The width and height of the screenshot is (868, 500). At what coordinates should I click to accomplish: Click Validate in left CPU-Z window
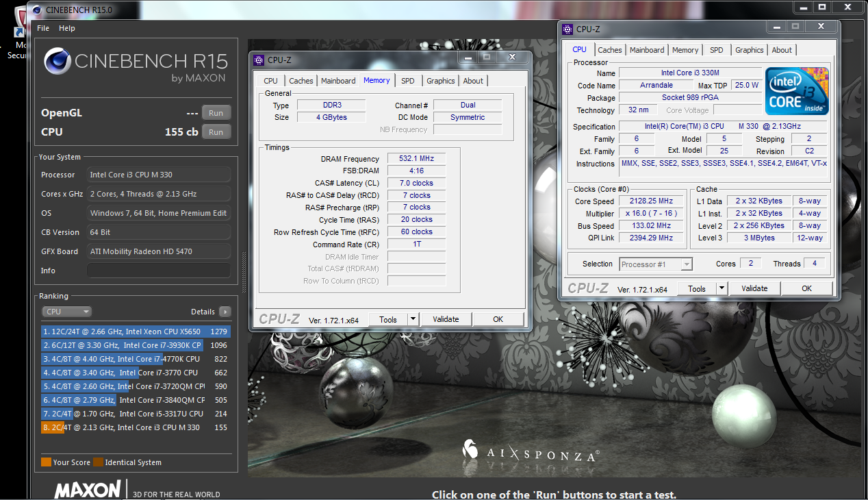click(x=446, y=319)
